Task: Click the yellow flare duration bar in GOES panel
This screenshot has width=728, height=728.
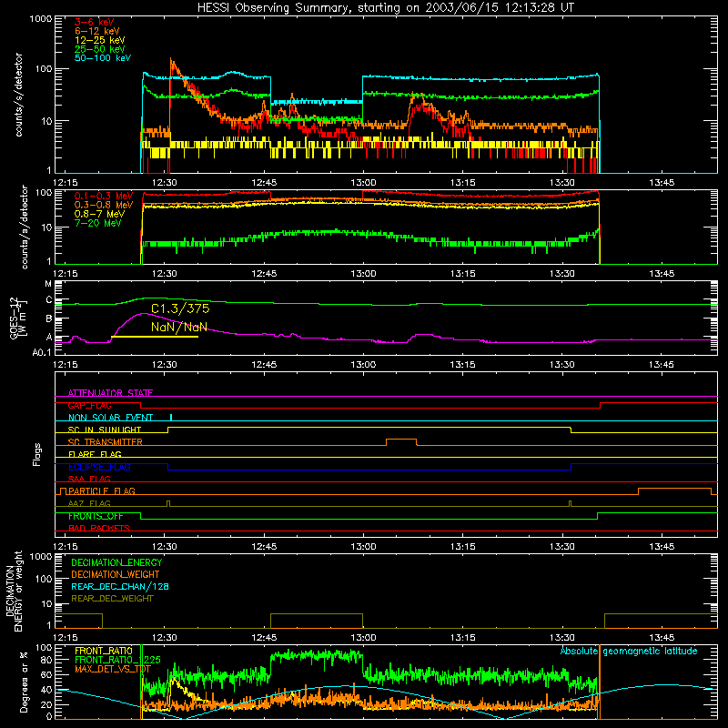Action: tap(155, 337)
